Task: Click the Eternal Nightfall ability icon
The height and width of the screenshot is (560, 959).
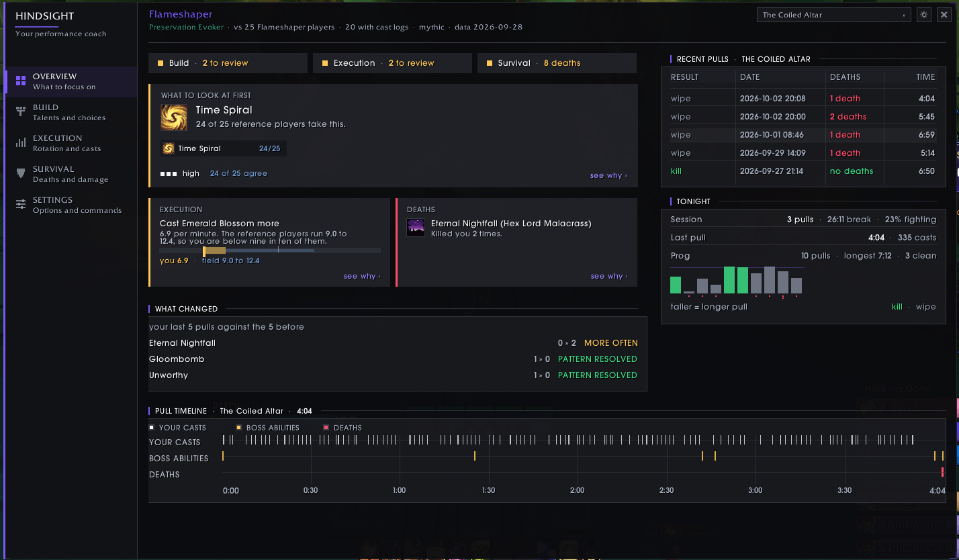Action: [416, 228]
